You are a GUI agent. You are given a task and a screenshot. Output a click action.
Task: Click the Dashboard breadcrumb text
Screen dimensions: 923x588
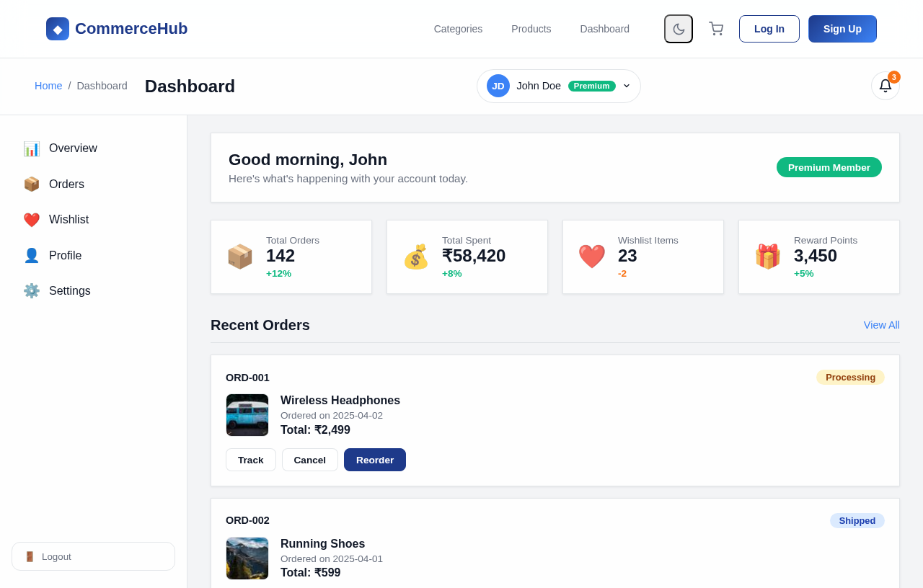pos(102,86)
